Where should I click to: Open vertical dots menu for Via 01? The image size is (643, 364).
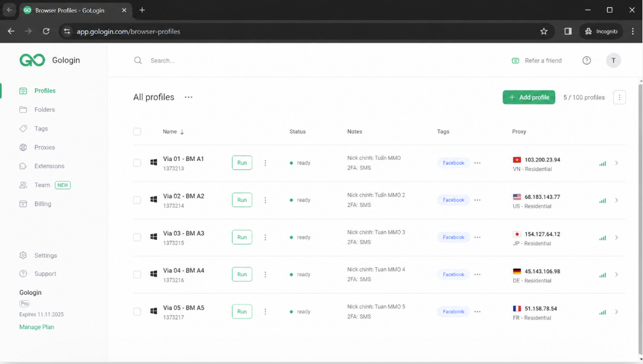coord(266,163)
